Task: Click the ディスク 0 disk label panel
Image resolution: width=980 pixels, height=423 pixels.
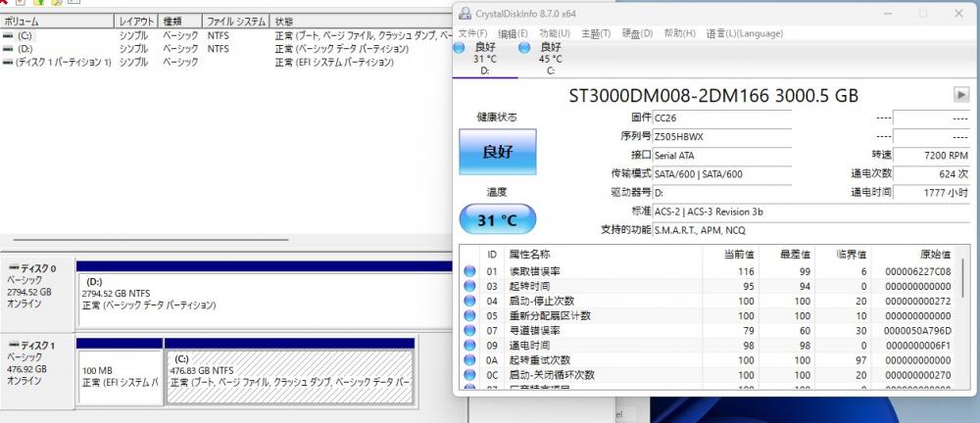Action: (37, 295)
